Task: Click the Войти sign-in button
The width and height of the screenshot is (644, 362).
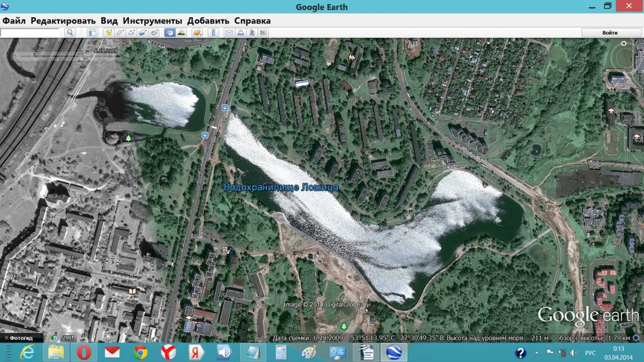Action: tap(610, 33)
